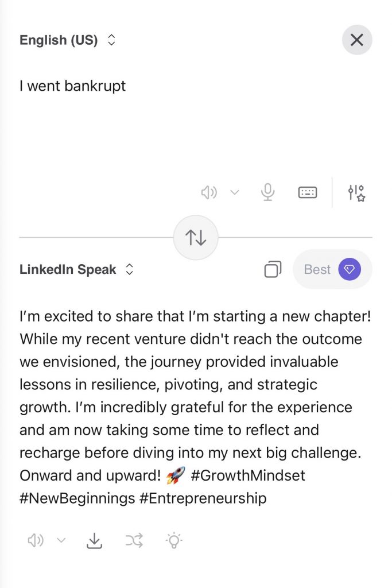This screenshot has width=392, height=588.
Task: Open the lightbulb suggestions
Action: (174, 540)
